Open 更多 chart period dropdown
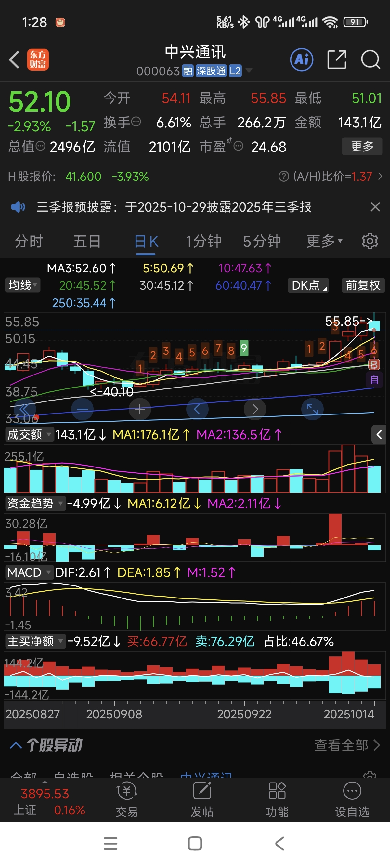The image size is (390, 868). pyautogui.click(x=324, y=241)
